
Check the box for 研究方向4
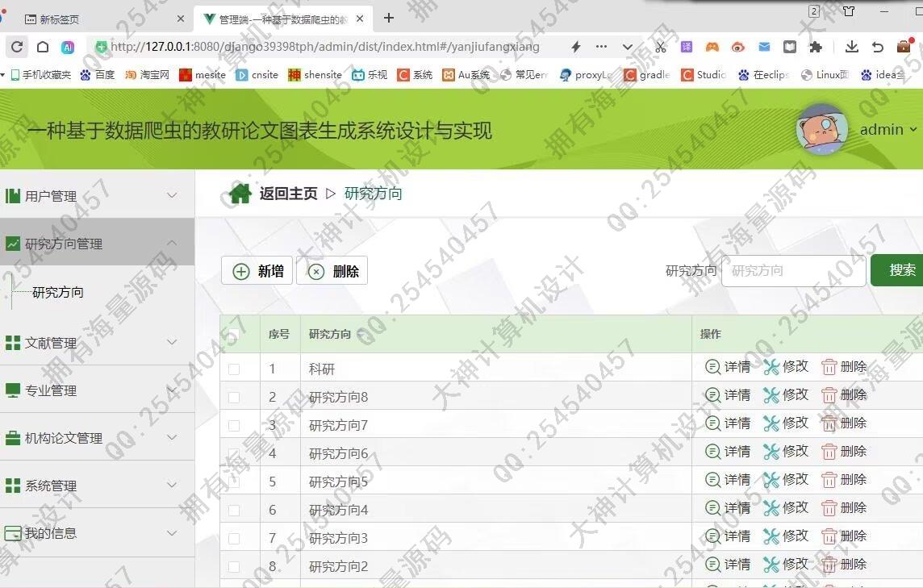(x=234, y=511)
